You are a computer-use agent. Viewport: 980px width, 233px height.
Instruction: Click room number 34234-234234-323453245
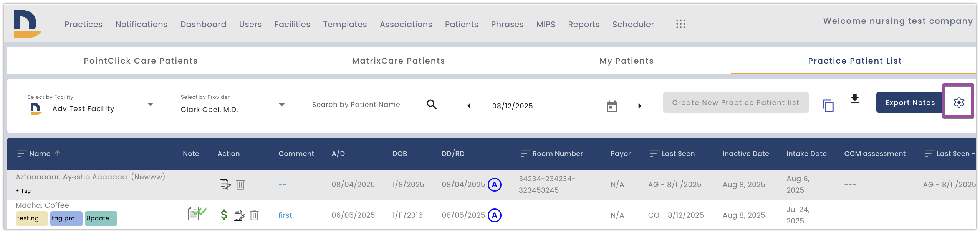(547, 184)
